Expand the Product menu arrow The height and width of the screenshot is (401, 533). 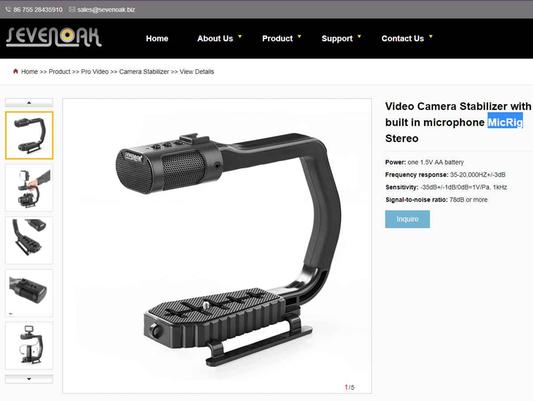point(299,36)
